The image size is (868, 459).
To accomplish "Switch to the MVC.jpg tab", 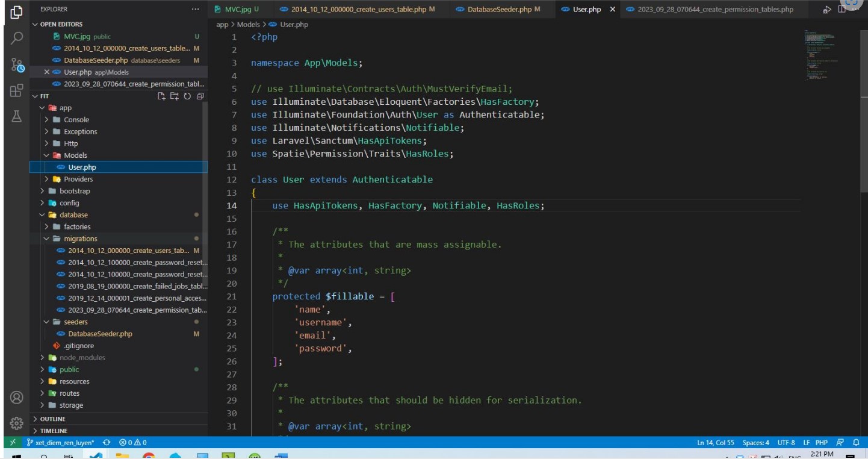I will tap(237, 10).
